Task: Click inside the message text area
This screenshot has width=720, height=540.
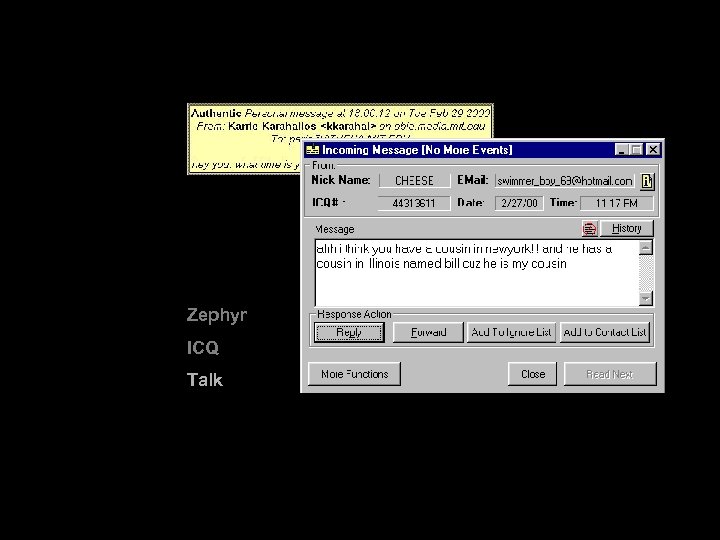Action: tap(477, 273)
